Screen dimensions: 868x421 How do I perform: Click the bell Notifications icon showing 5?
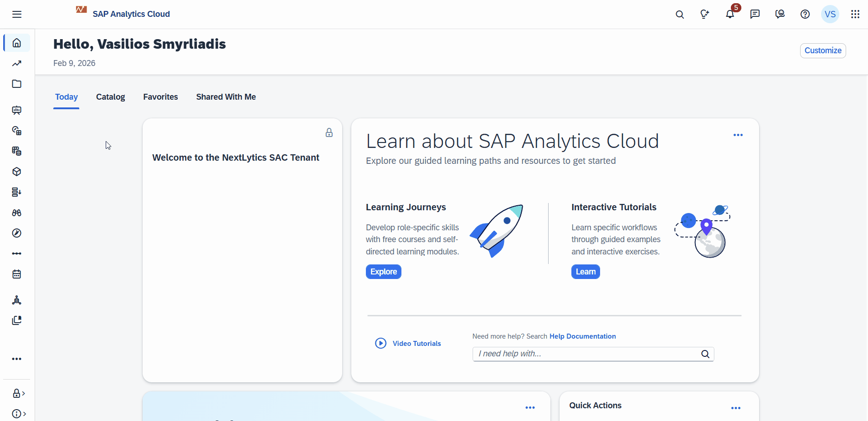pos(729,14)
